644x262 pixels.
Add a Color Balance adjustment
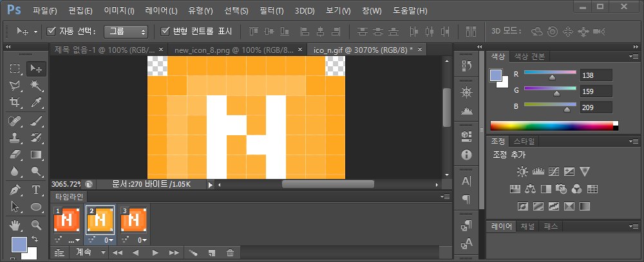(x=531, y=189)
